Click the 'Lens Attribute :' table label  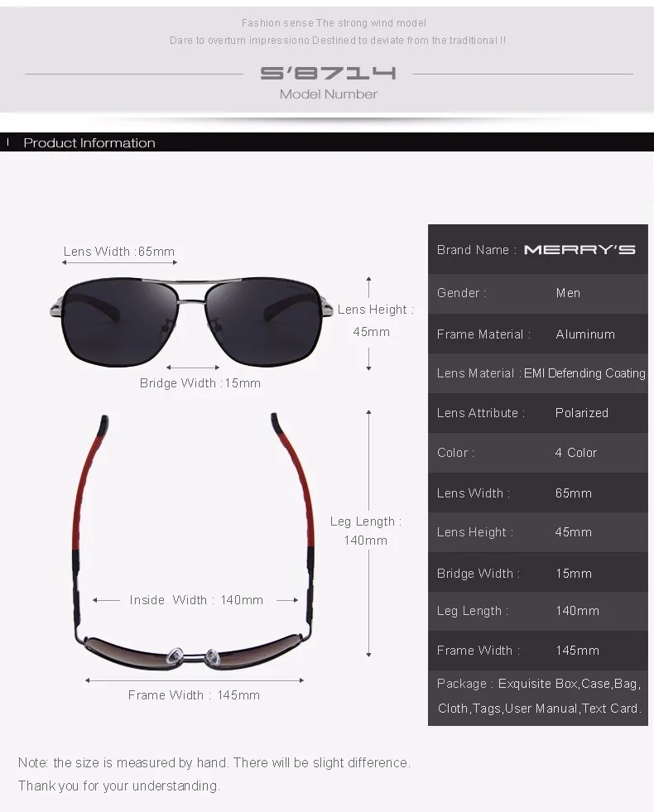click(480, 413)
